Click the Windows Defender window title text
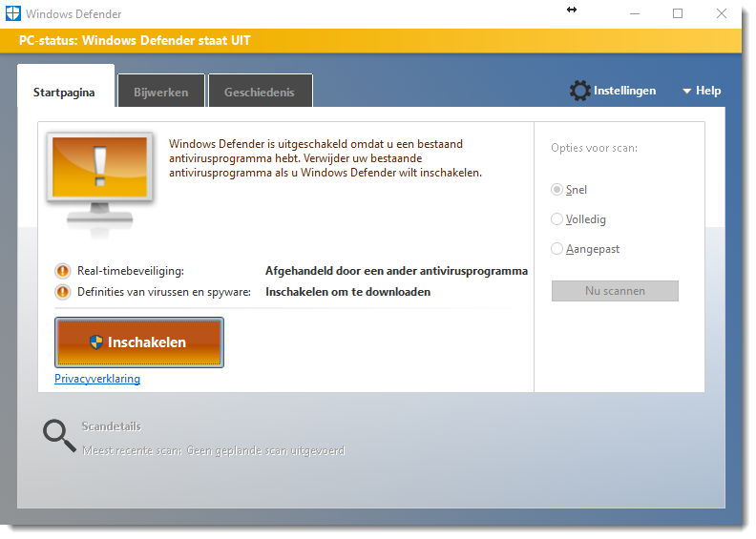 click(x=73, y=14)
